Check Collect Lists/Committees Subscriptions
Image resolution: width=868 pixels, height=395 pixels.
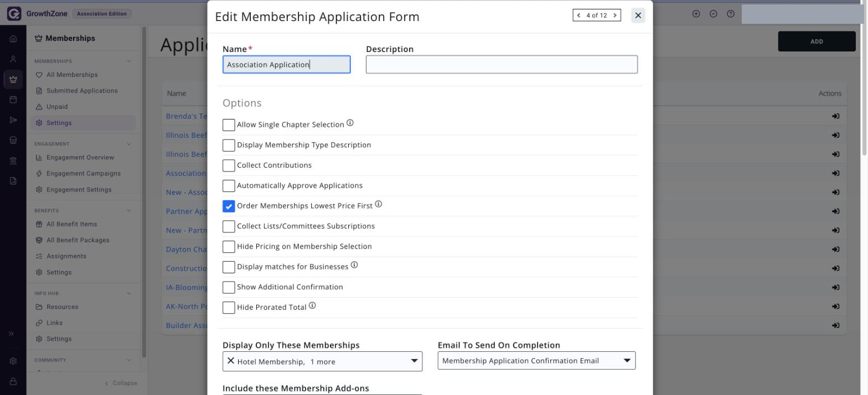[x=229, y=226]
